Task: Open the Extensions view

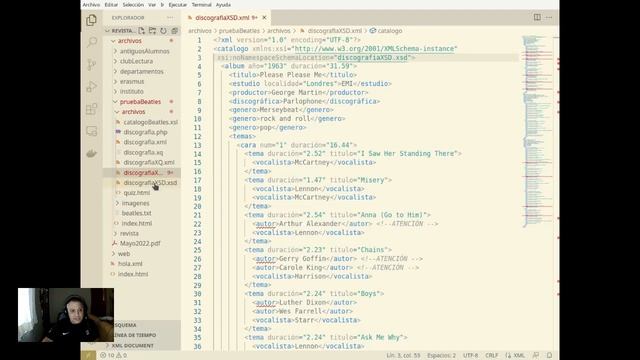Action: 91,109
